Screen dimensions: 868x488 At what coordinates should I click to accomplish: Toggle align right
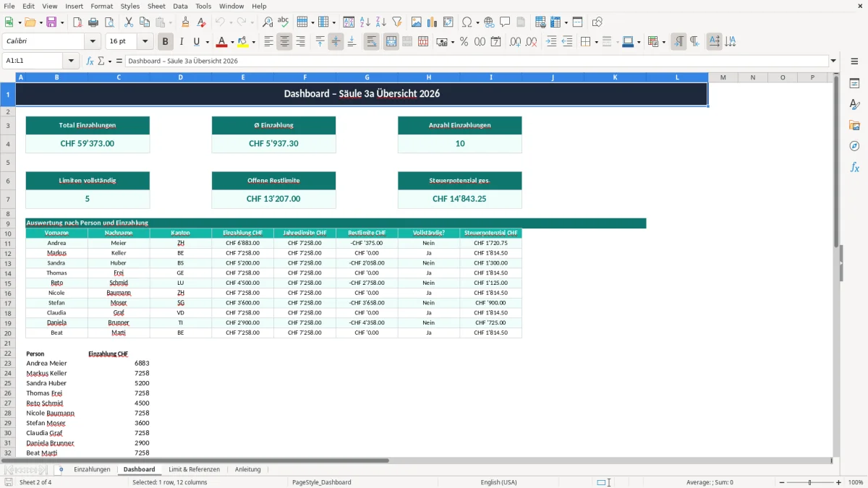point(300,42)
